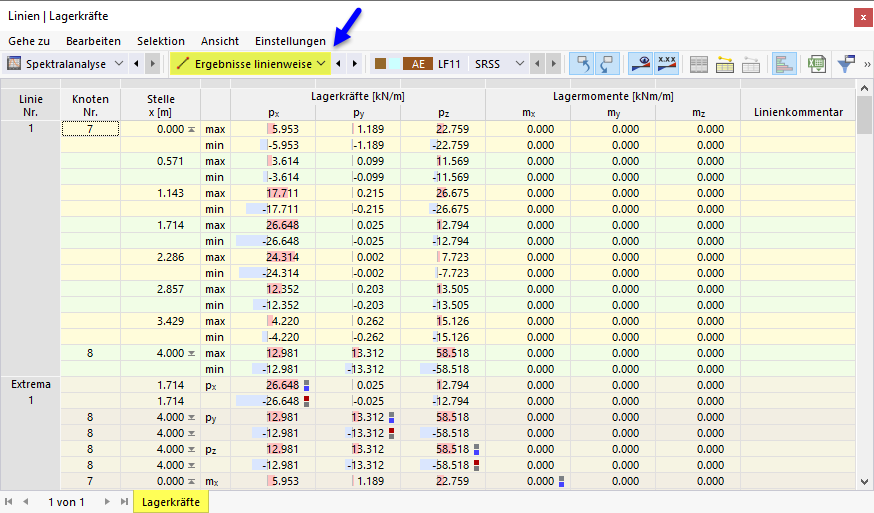This screenshot has height=513, width=874.
Task: Select Stelle value 0.571
Action: (x=161, y=161)
